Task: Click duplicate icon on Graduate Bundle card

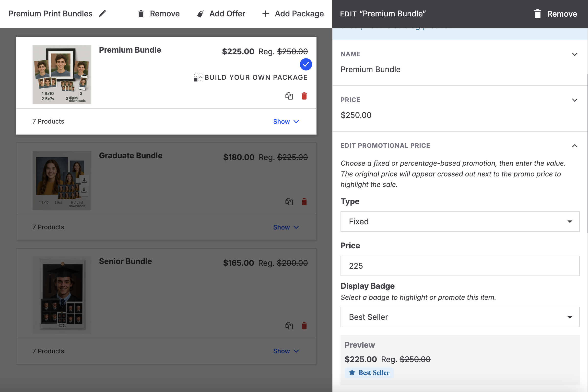Action: pos(289,202)
